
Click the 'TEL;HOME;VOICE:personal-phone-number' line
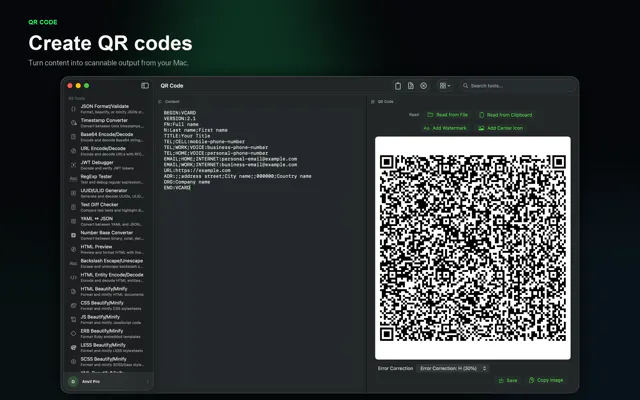pyautogui.click(x=216, y=153)
